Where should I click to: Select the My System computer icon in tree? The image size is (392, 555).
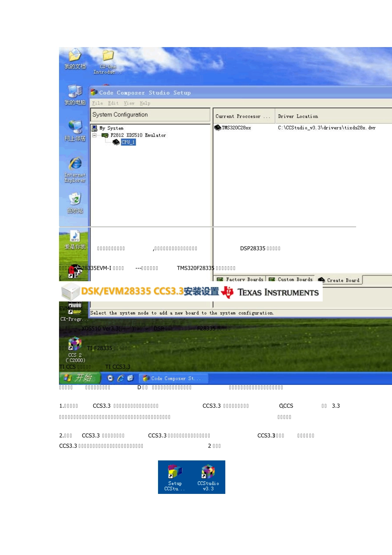coord(94,128)
